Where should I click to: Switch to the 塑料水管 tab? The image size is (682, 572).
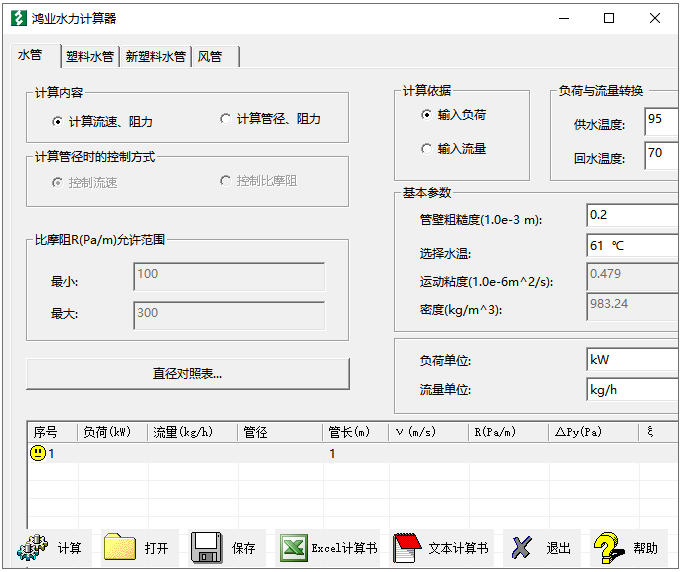click(x=90, y=57)
